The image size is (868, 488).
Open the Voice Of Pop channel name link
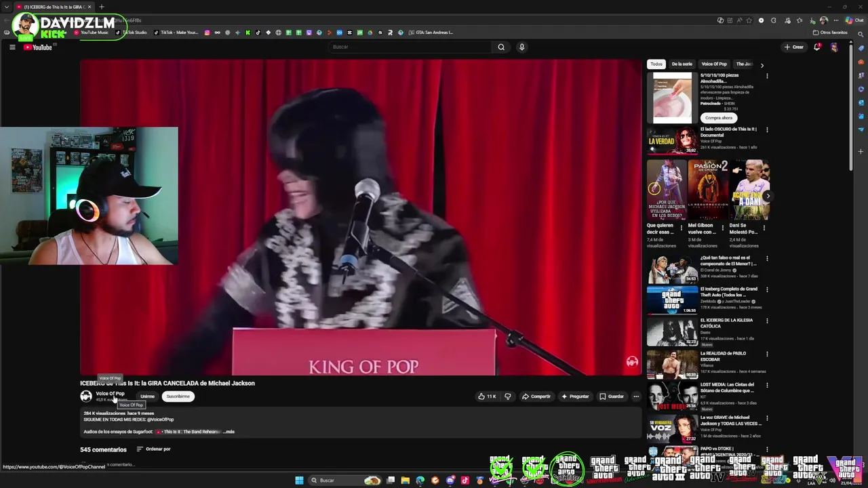coord(110,393)
